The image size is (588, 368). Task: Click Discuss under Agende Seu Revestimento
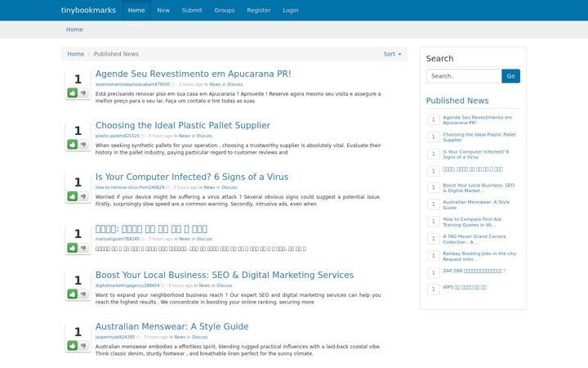(234, 84)
